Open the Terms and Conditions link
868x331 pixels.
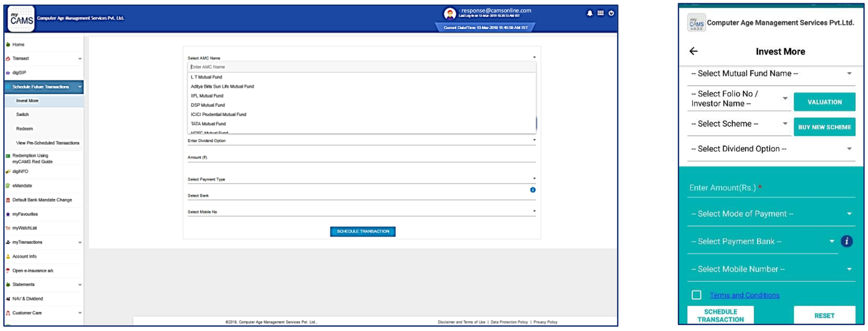(744, 295)
